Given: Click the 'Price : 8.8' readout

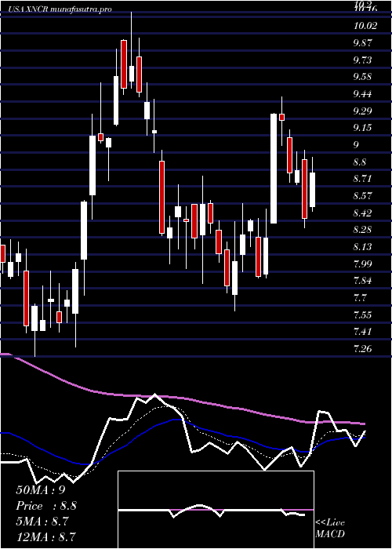Looking at the screenshot, I should pyautogui.click(x=46, y=506).
